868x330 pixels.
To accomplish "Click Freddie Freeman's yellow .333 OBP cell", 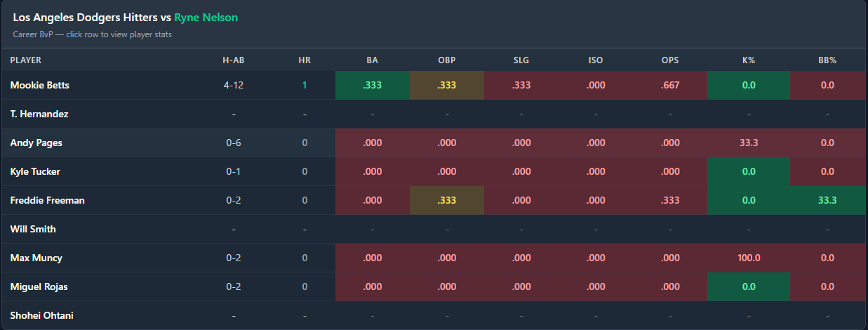I will coord(447,200).
